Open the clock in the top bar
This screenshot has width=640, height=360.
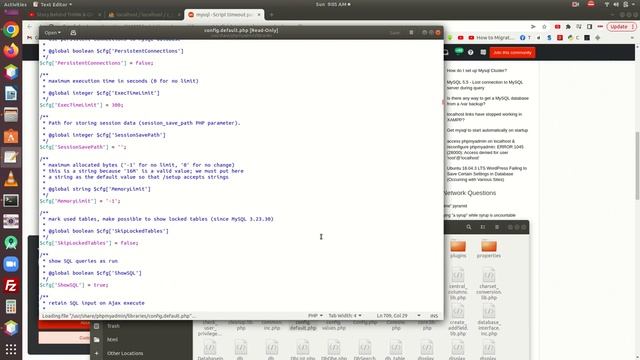333,4
